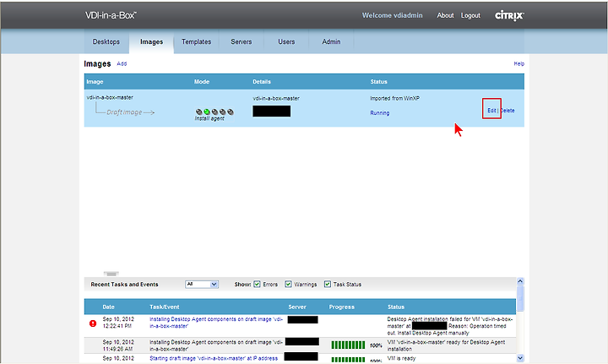608x364 pixels.
Task: Click the Task/Event column header
Action: 165,307
